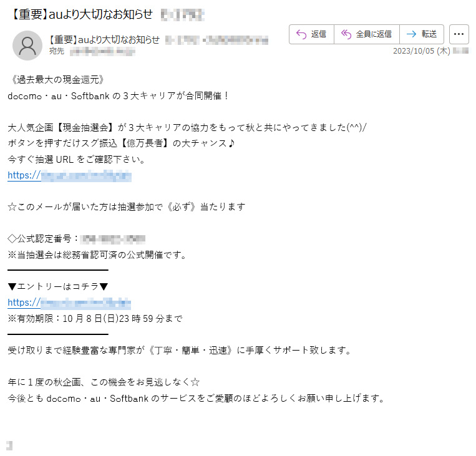Click the sender name 【重要】auより大切なお知らせ
This screenshot has width=476, height=456.
104,40
